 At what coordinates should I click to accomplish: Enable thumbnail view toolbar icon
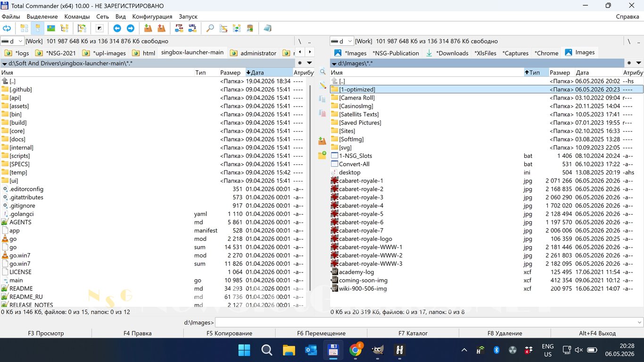51,28
